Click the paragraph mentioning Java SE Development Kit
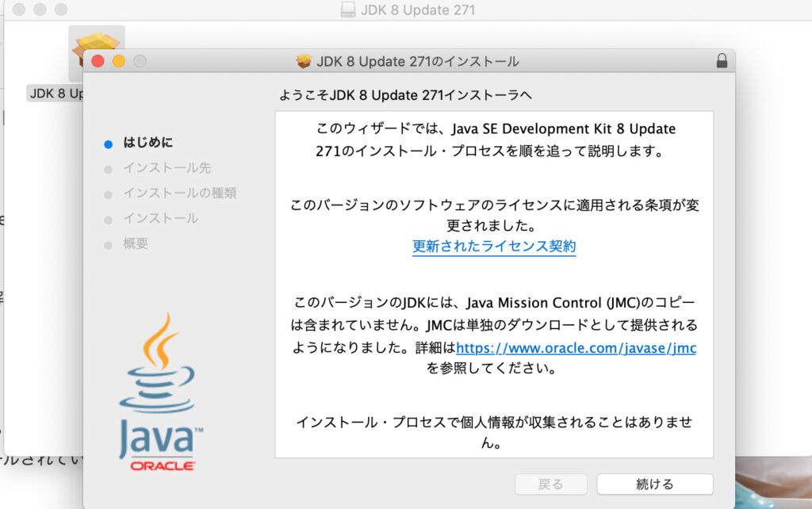812x509 pixels. coord(495,140)
